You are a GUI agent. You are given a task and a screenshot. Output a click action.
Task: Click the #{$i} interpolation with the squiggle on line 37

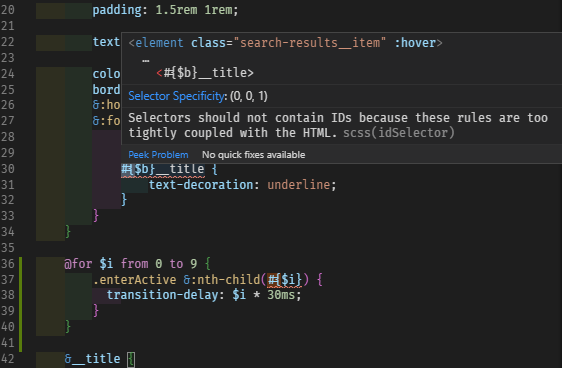pyautogui.click(x=285, y=279)
